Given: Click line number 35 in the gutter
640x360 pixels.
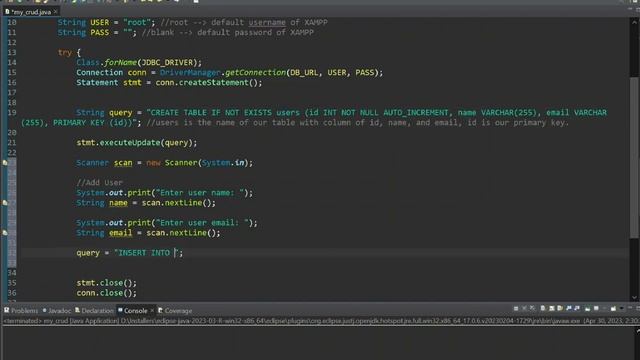Looking at the screenshot, I should click(12, 283).
